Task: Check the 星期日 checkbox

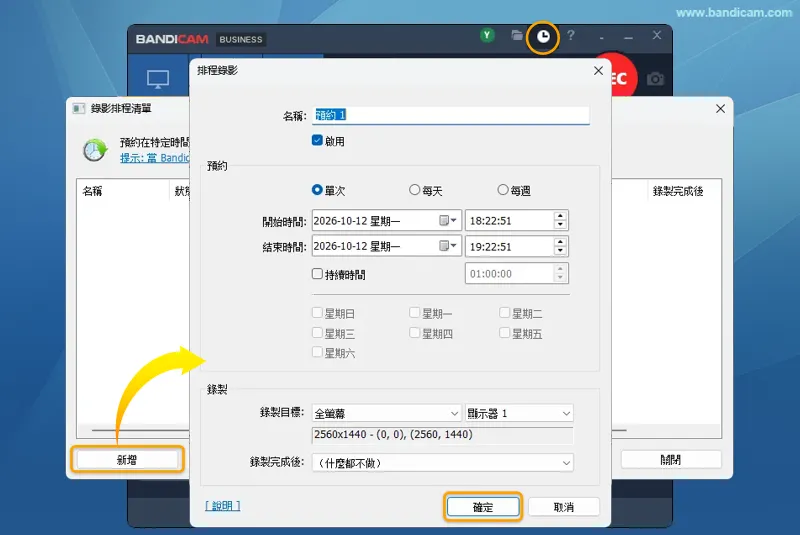Action: point(317,312)
